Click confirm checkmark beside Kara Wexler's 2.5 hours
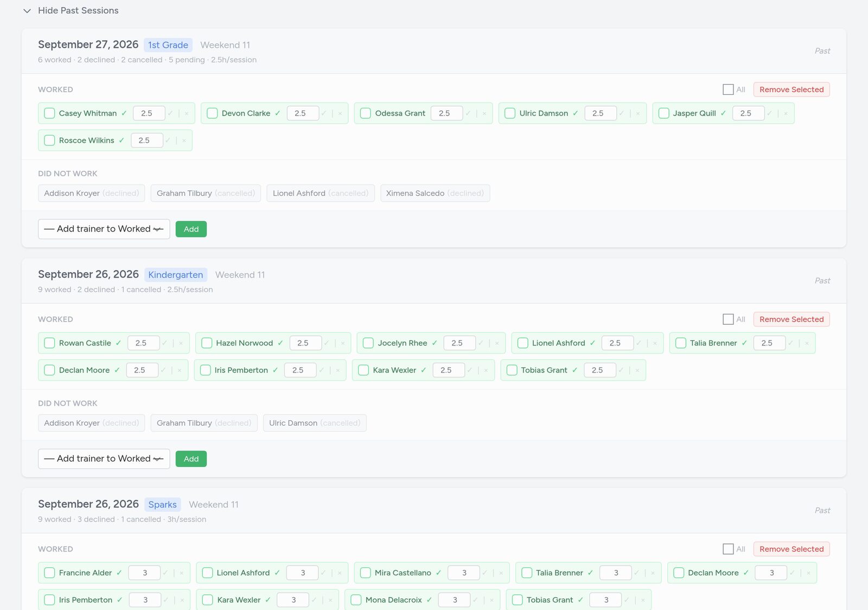The image size is (868, 610). pyautogui.click(x=470, y=370)
